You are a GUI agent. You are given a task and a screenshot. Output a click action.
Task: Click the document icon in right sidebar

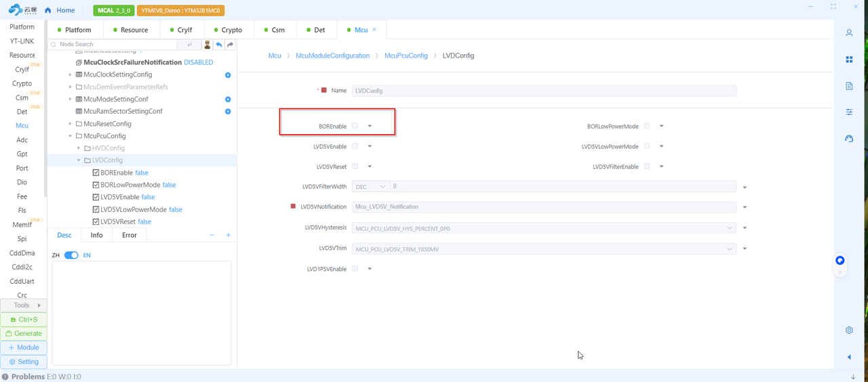849,86
